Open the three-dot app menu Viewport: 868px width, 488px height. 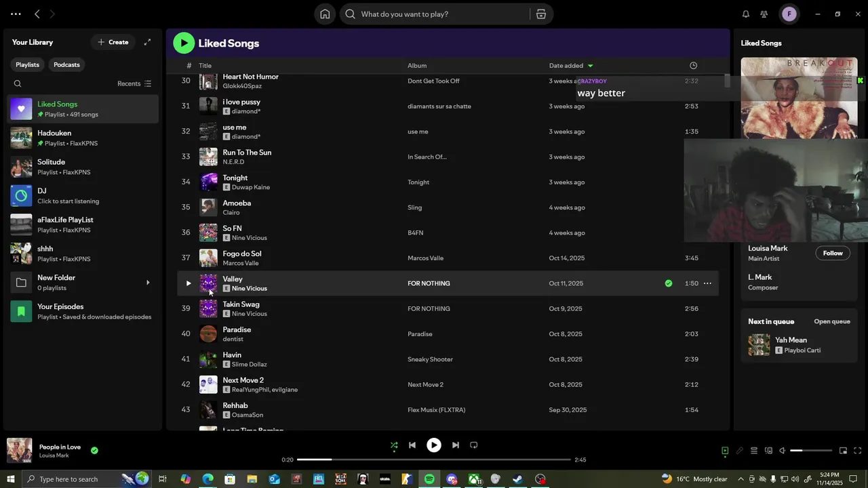tap(16, 14)
